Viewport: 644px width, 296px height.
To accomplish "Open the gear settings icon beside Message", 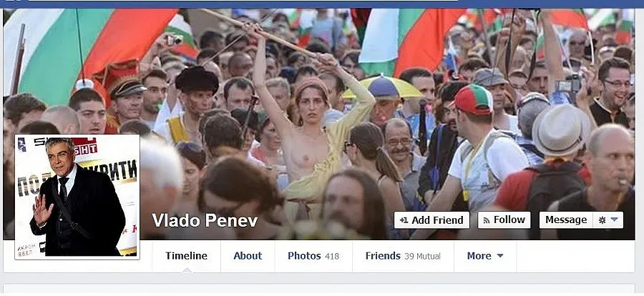I will [602, 220].
